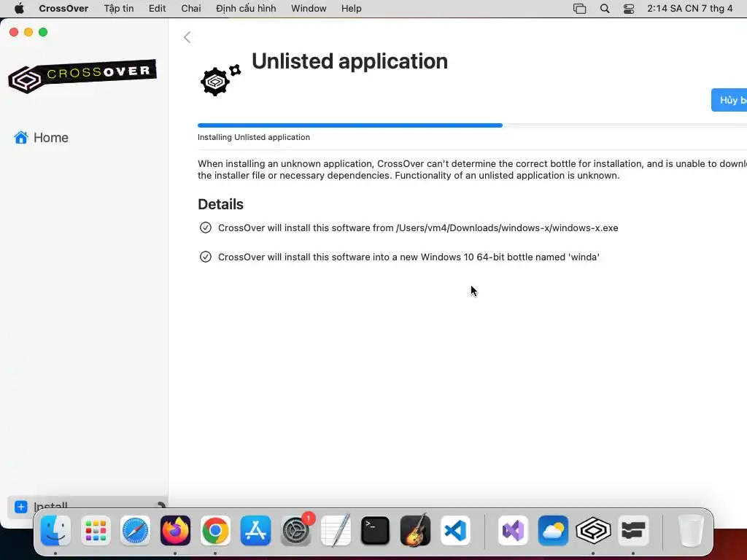The width and height of the screenshot is (747, 560).
Task: Open the app icon left of Trash
Action: pyautogui.click(x=633, y=530)
